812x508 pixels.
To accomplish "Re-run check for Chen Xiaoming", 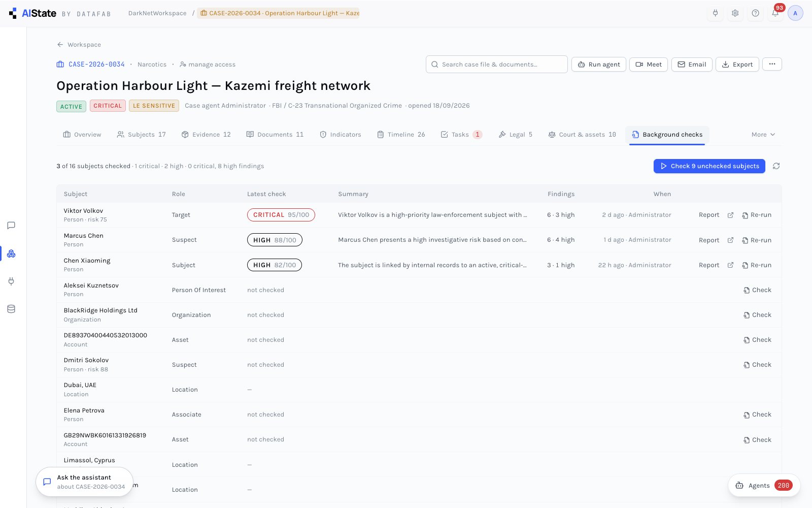I will 757,265.
